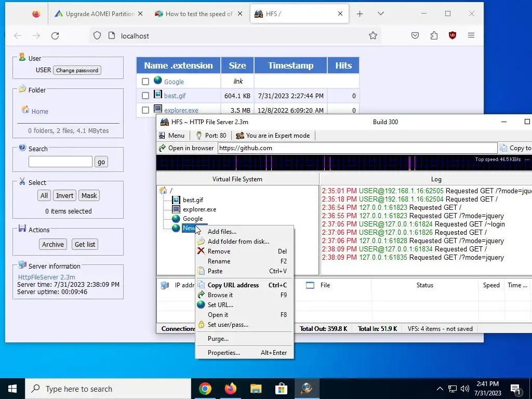Expand the list all tabs chevron

pyautogui.click(x=381, y=14)
